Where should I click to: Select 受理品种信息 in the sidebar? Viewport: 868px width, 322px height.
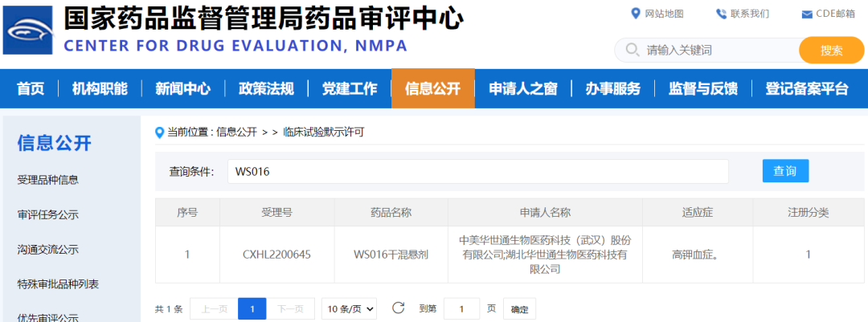[x=48, y=180]
